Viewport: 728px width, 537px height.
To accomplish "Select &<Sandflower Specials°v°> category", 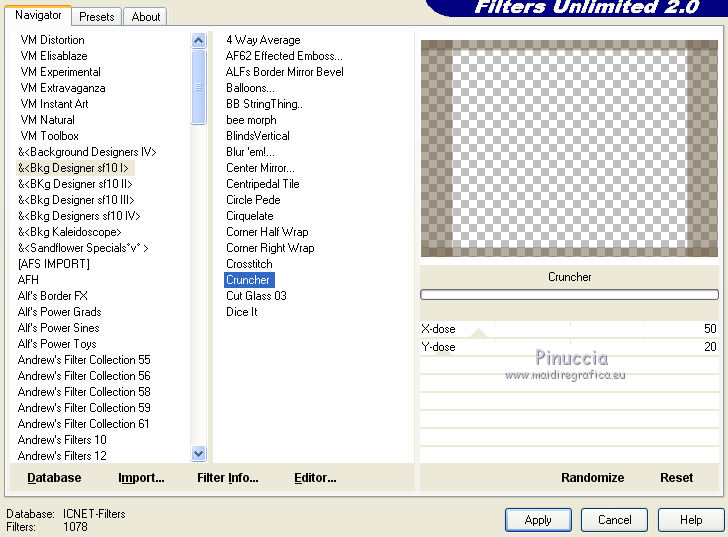I will click(x=83, y=248).
